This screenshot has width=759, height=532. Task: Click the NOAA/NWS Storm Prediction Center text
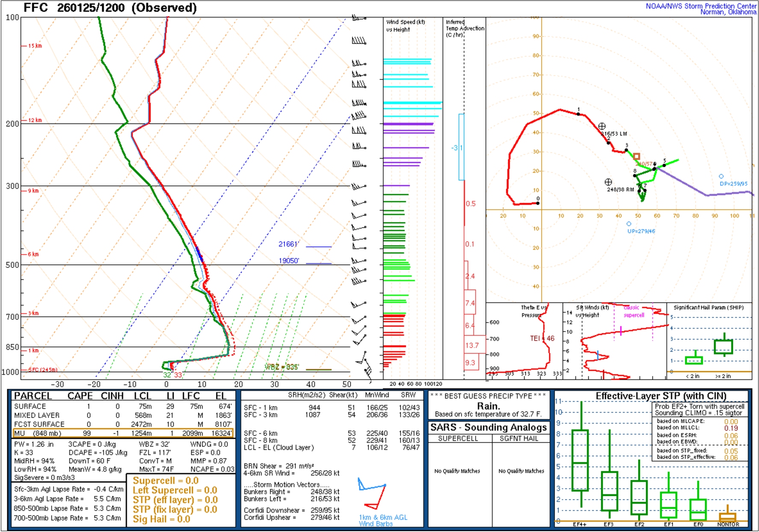coord(701,6)
